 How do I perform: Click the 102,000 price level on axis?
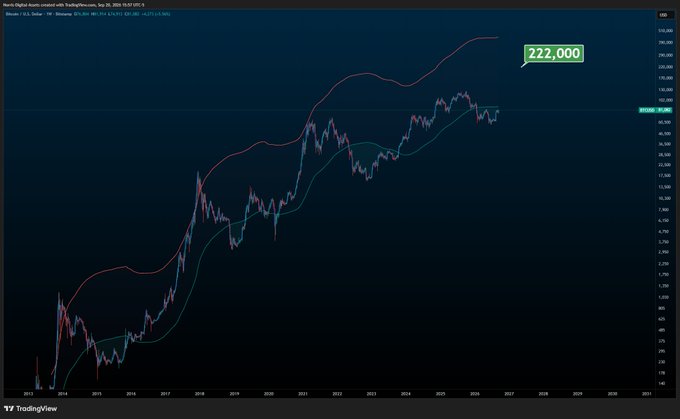[665, 100]
